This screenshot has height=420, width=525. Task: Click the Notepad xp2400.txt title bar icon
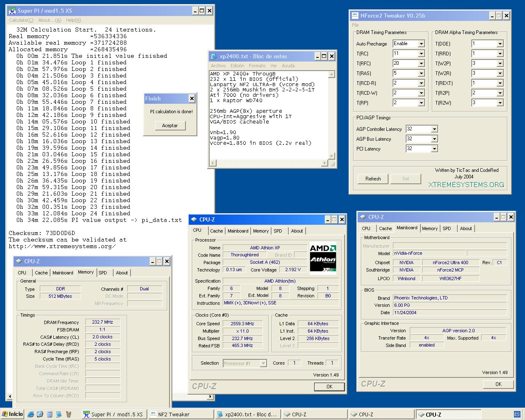214,56
